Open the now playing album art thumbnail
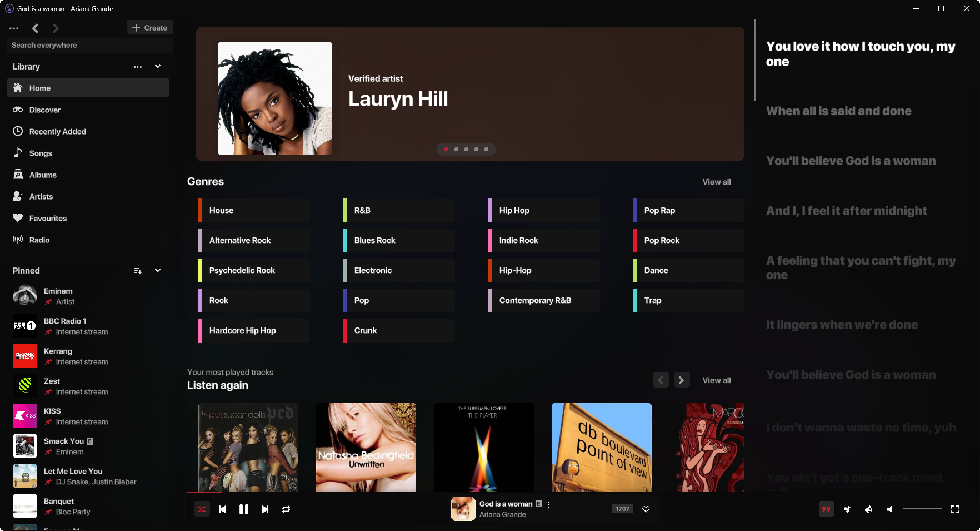Viewport: 980px width, 531px height. pos(463,509)
